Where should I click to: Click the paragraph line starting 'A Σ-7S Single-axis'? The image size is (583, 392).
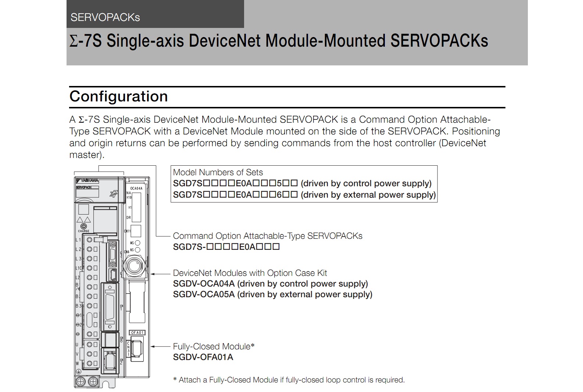point(280,119)
